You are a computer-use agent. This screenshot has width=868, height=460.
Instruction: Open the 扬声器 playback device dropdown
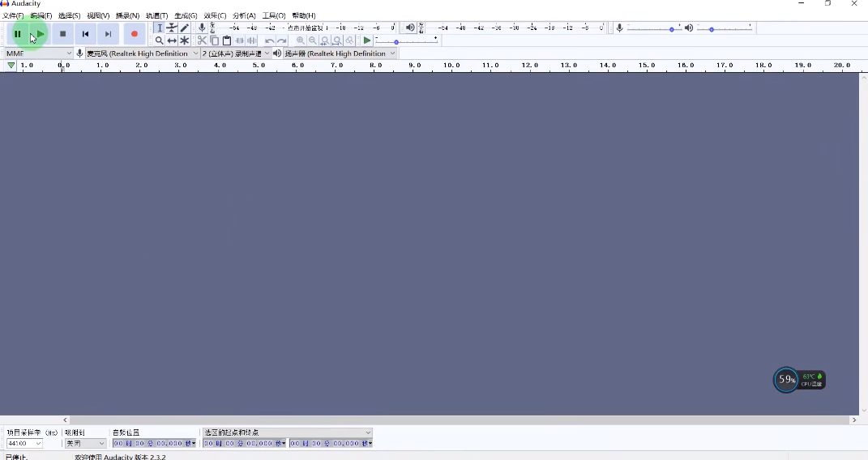point(340,53)
